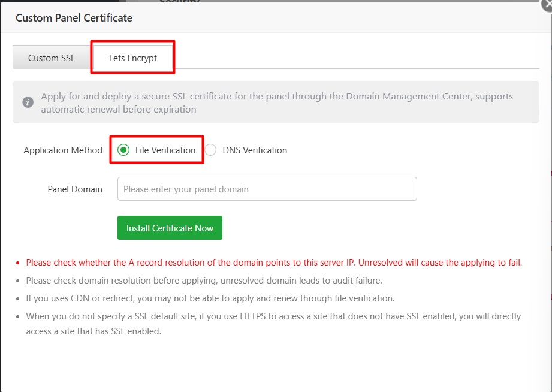Click the Custom Panel Certificate title text
Image resolution: width=552 pixels, height=392 pixels.
[x=74, y=18]
